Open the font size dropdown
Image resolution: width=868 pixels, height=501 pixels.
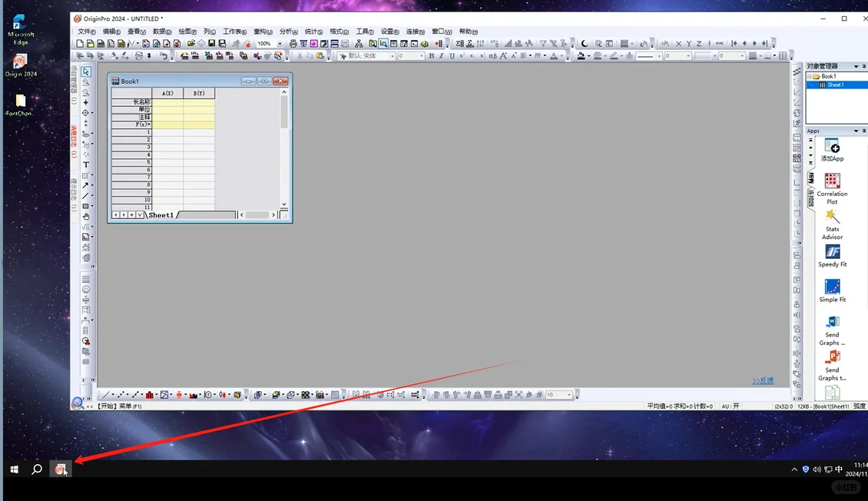421,56
